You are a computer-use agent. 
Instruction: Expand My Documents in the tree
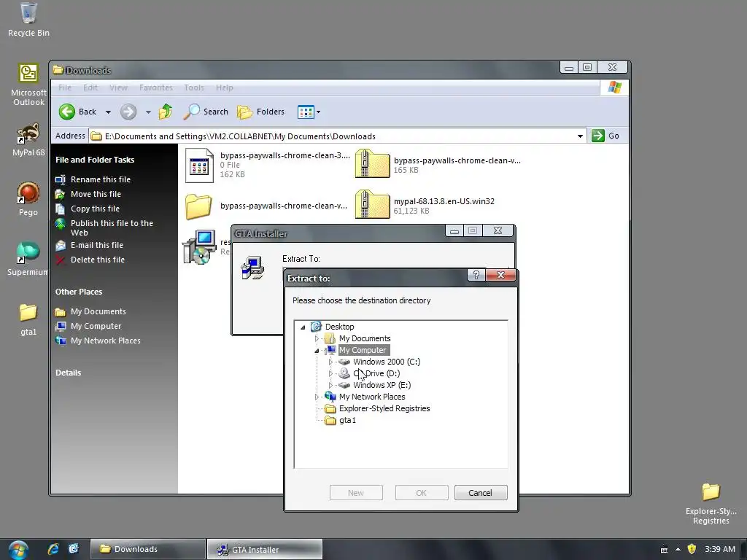317,338
